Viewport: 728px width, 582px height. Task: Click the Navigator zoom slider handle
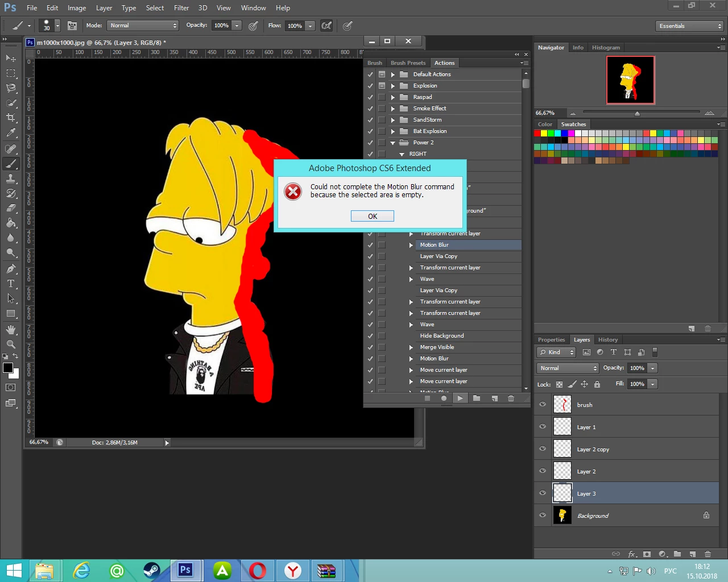[x=637, y=113]
